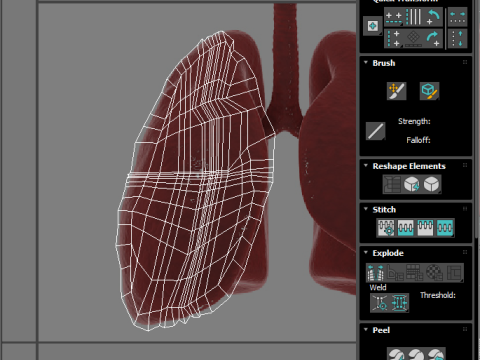The image size is (480, 360).
Task: Click Stitch To Target icon
Action: click(x=386, y=228)
